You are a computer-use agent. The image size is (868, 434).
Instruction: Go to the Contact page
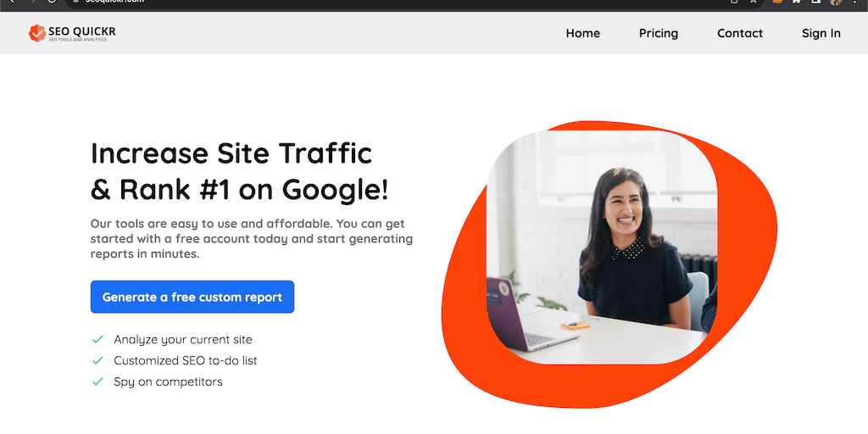click(x=739, y=33)
